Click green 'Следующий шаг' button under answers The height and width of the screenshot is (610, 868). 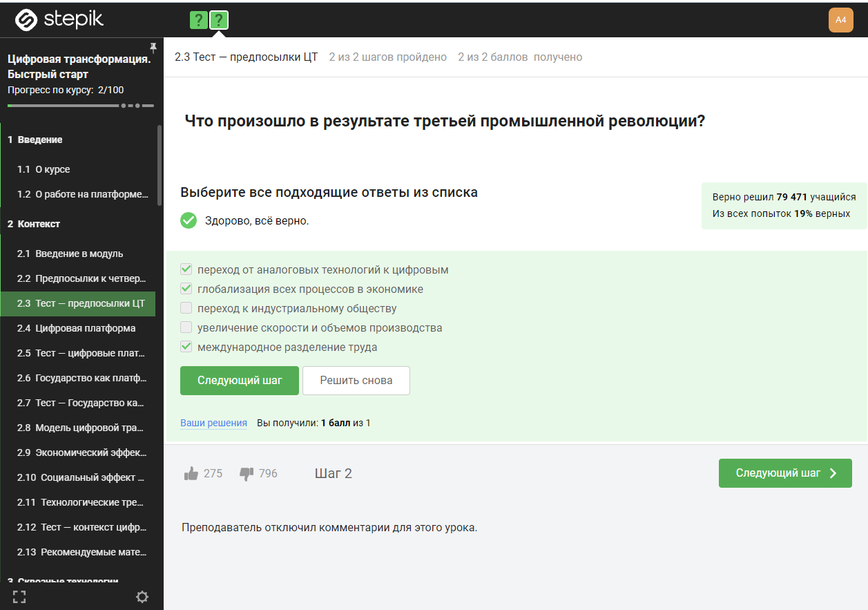pos(240,381)
